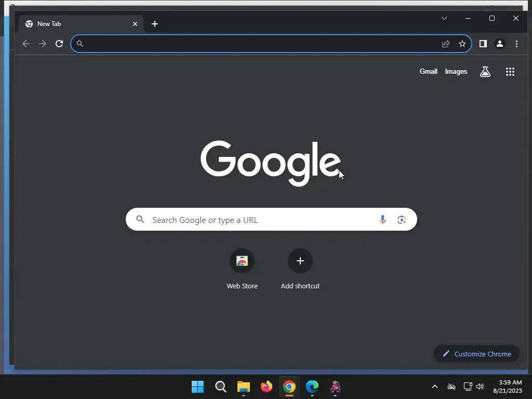
Task: Click the Add shortcut button
Action: [x=300, y=269]
